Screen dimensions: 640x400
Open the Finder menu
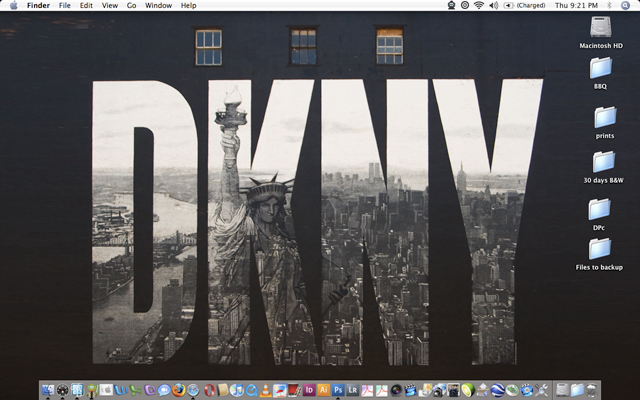tap(38, 5)
